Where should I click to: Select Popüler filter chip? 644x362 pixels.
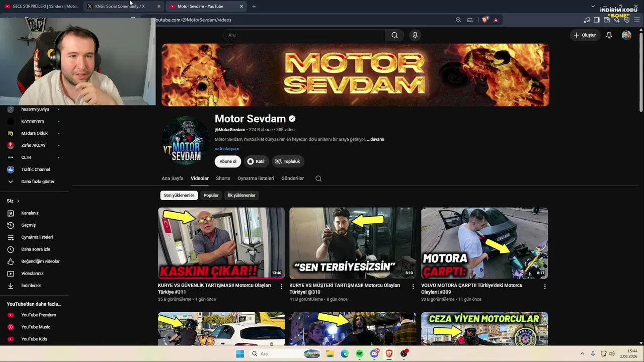click(x=211, y=196)
